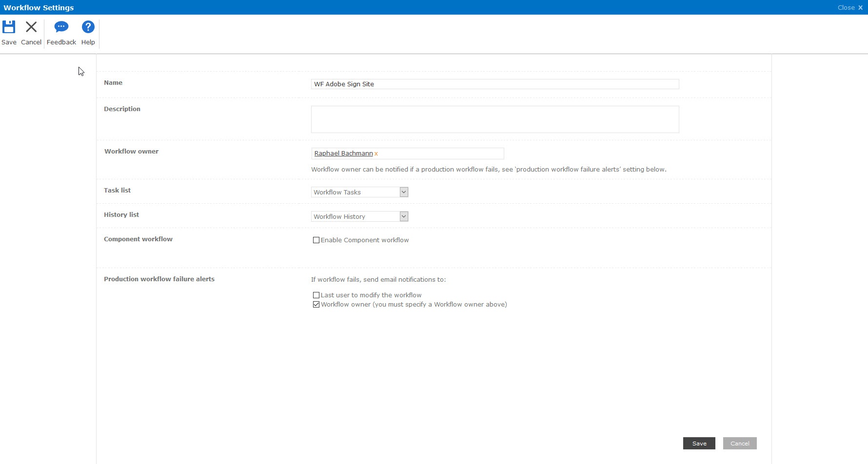Click the Raphael Bachmann owner link

pyautogui.click(x=343, y=153)
